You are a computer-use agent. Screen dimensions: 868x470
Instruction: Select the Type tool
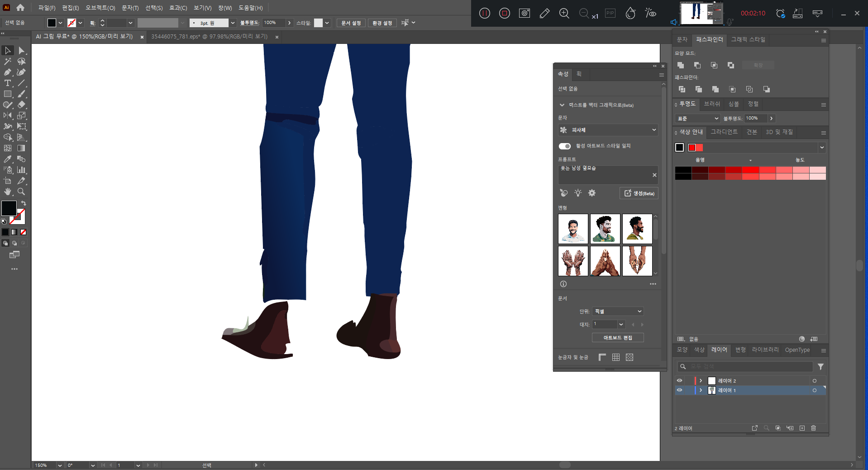[x=8, y=83]
